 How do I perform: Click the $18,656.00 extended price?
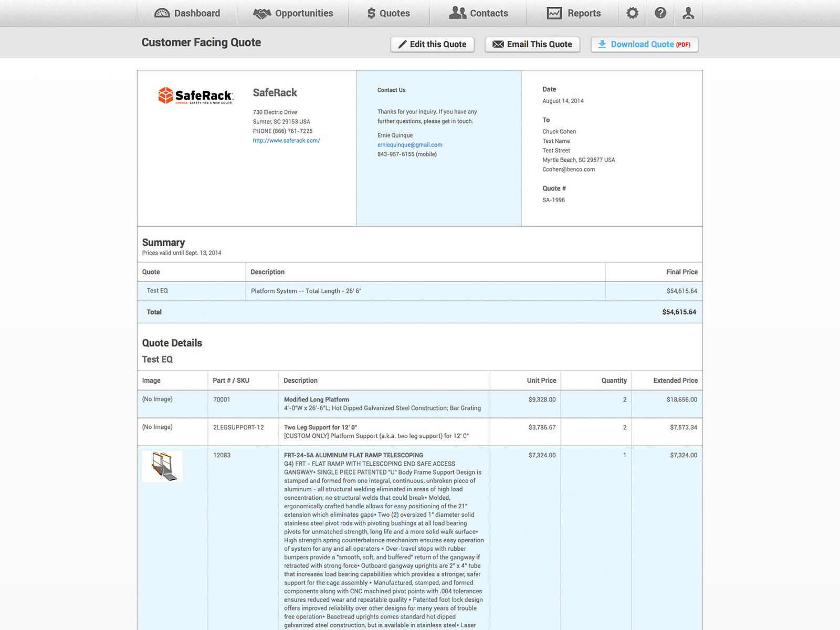[x=682, y=400]
